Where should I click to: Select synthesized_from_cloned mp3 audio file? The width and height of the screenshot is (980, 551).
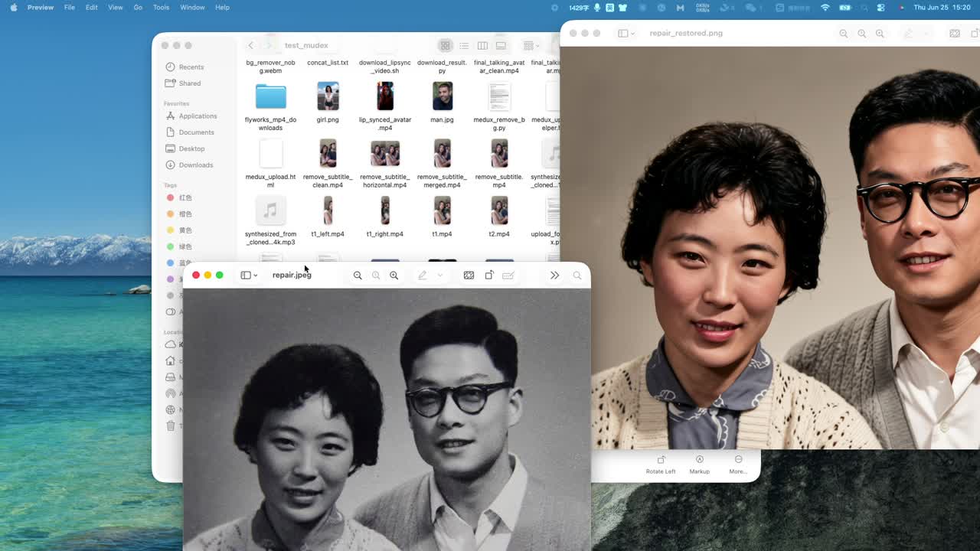tap(270, 210)
